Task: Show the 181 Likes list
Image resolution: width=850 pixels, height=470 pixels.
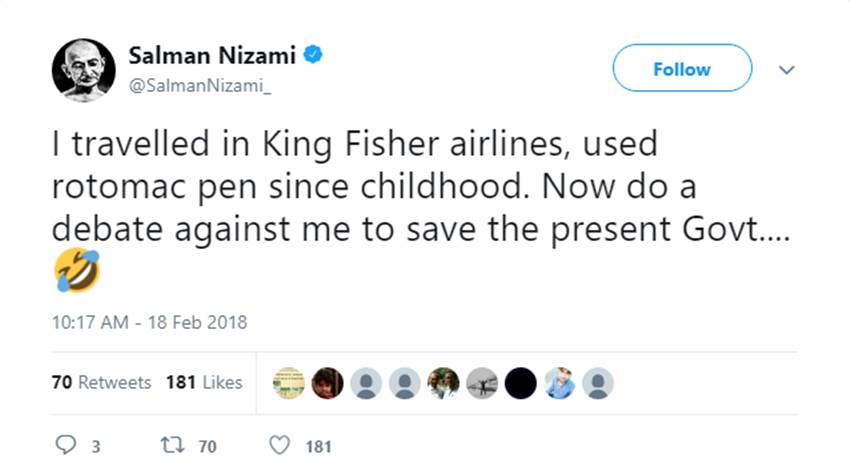Action: click(204, 383)
